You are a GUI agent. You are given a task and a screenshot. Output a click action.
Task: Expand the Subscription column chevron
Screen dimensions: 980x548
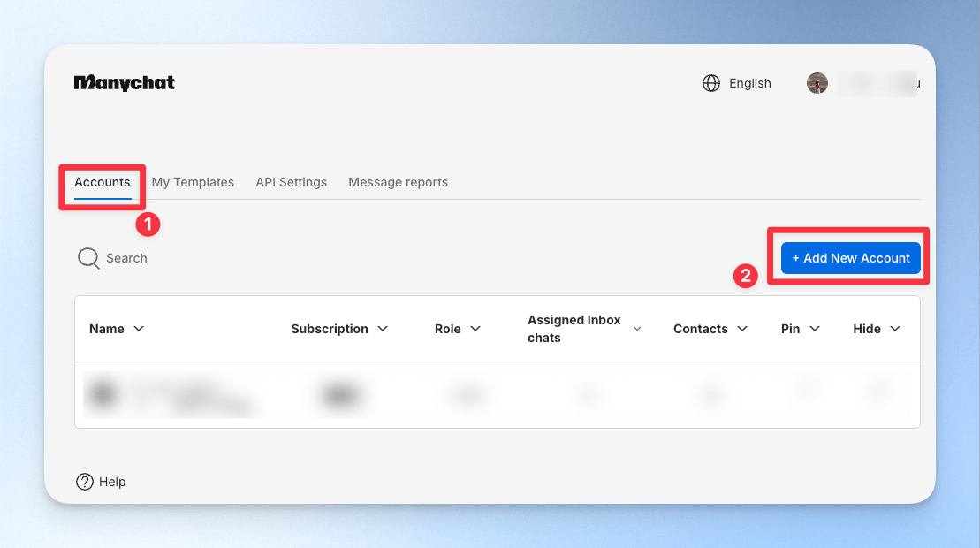point(383,329)
